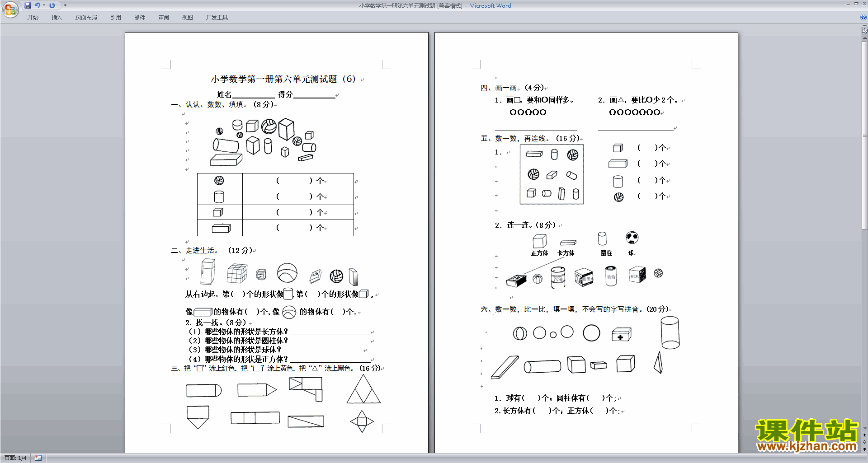Switch to the 开始 ribbon tab
The height and width of the screenshot is (463, 868).
point(33,18)
